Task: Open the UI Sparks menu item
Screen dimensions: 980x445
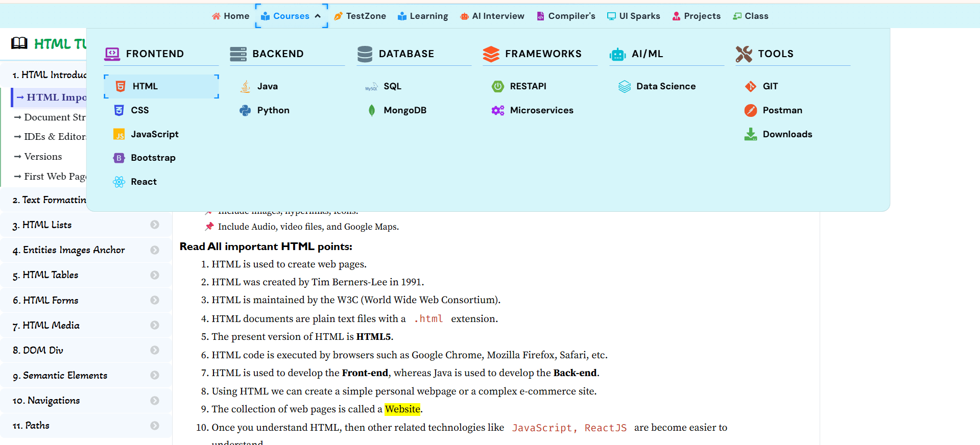Action: pos(633,16)
